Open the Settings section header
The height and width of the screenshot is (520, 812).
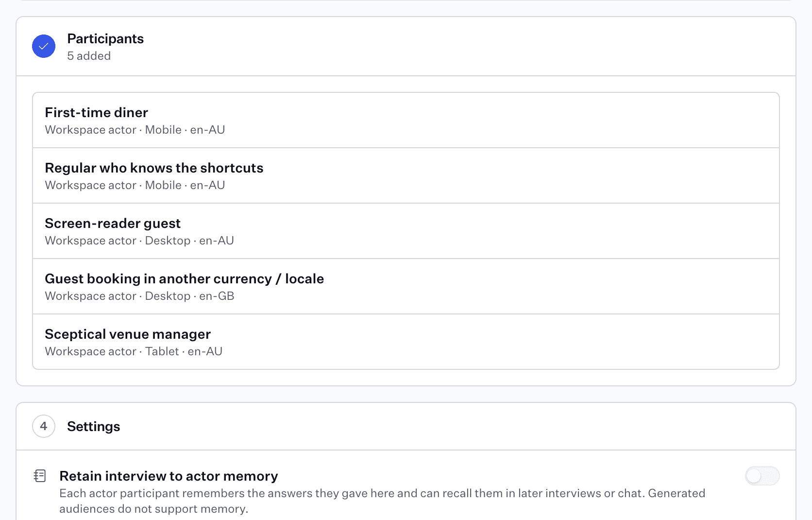pyautogui.click(x=406, y=426)
